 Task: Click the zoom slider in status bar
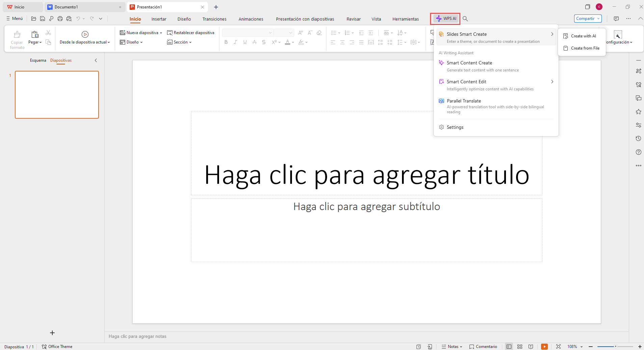click(615, 347)
